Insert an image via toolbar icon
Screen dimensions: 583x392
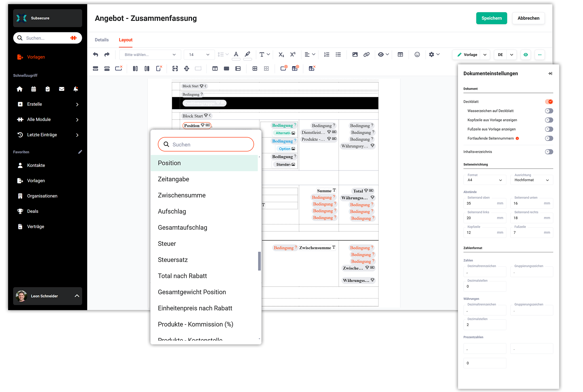(355, 54)
